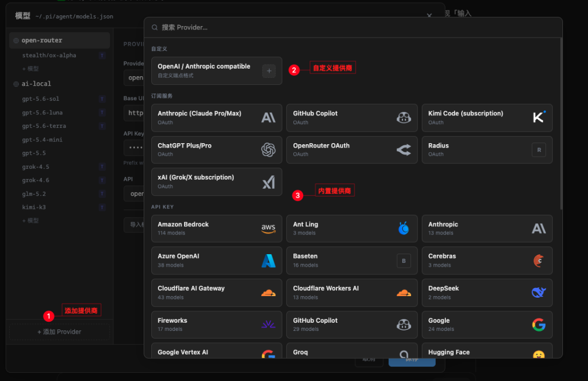Click the Fireworks logo icon
The height and width of the screenshot is (381, 588).
[268, 324]
